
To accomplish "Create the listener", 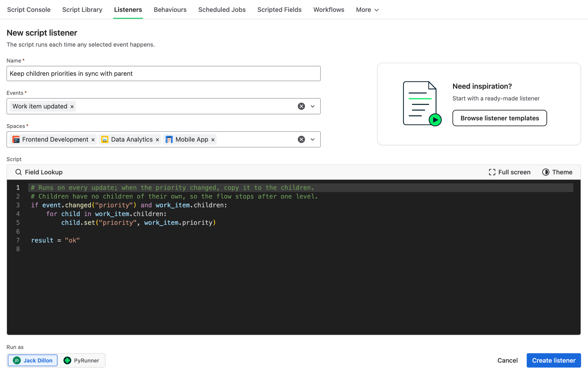I will [x=554, y=360].
